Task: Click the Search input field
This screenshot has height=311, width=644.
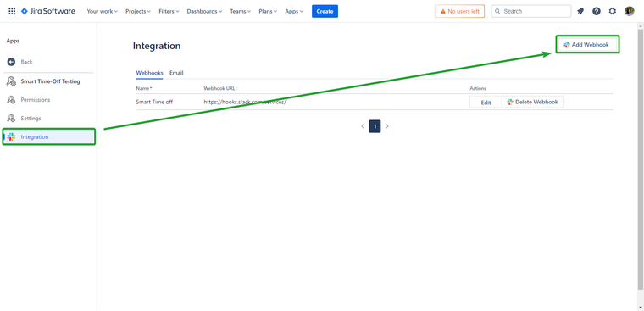Action: point(531,11)
